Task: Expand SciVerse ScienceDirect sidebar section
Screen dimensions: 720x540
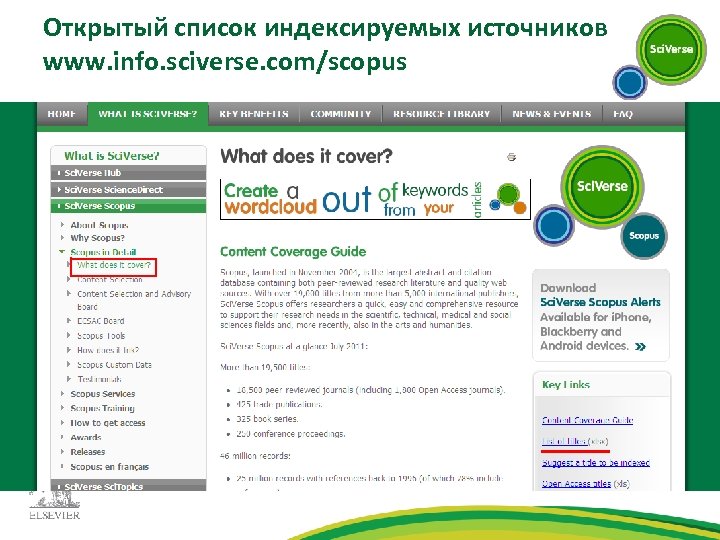Action: pos(129,190)
